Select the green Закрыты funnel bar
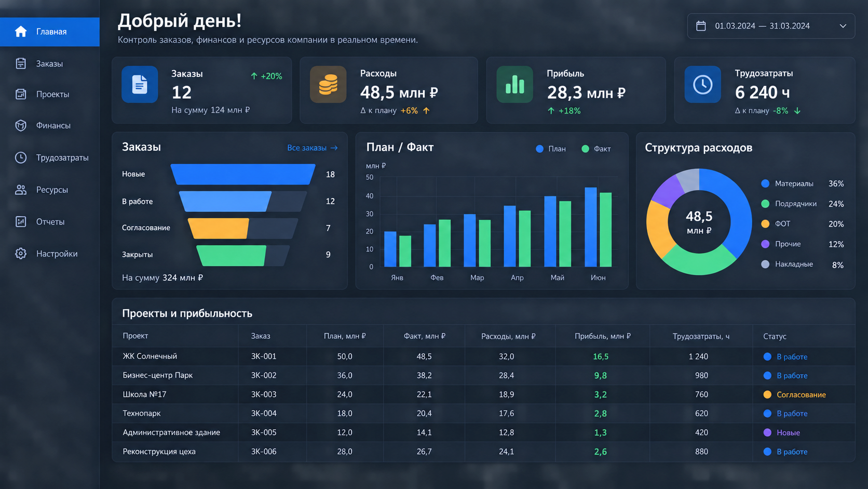The image size is (868, 489). [x=232, y=255]
